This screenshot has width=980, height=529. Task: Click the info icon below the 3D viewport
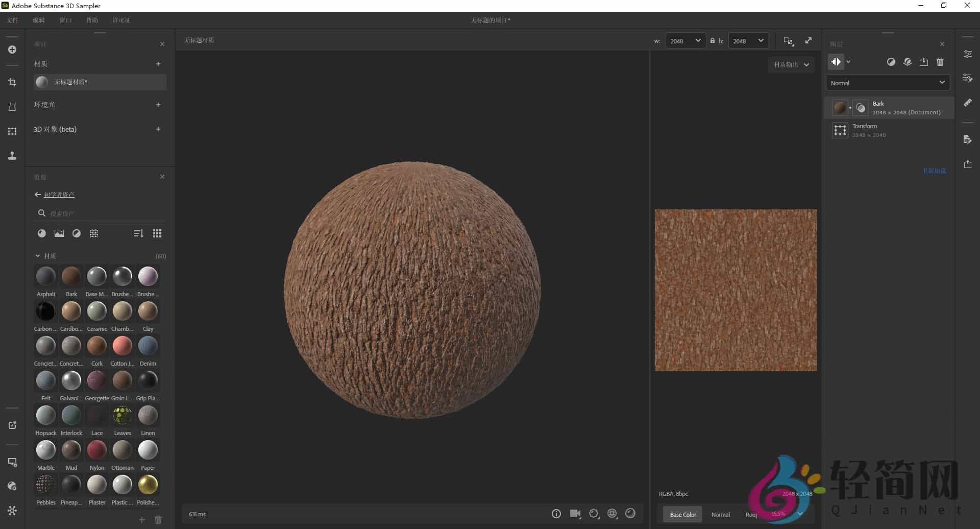(x=556, y=514)
